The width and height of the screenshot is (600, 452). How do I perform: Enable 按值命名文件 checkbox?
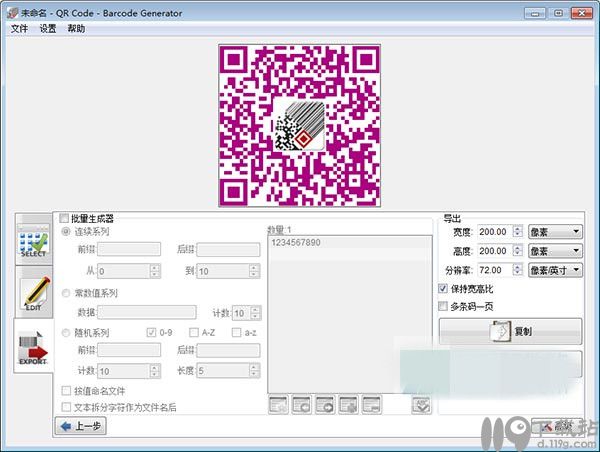click(66, 391)
